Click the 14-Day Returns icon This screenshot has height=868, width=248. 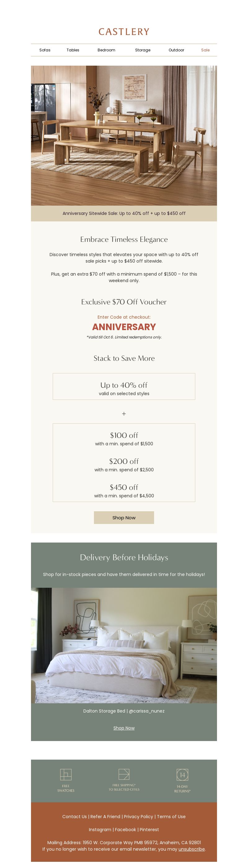182,775
